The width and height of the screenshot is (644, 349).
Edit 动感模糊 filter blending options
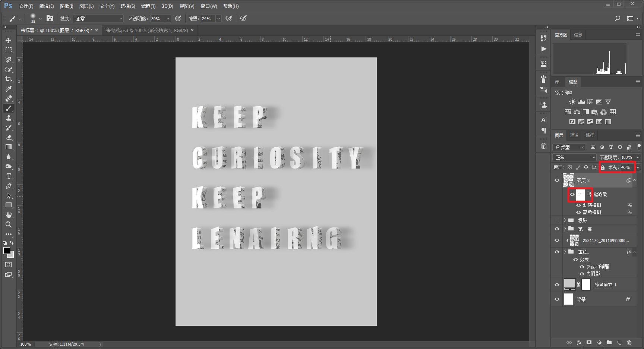[630, 205]
